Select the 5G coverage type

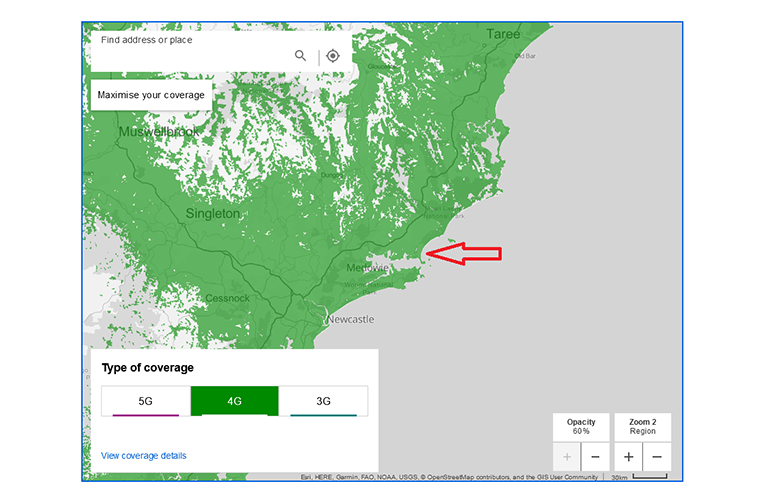pyautogui.click(x=145, y=401)
